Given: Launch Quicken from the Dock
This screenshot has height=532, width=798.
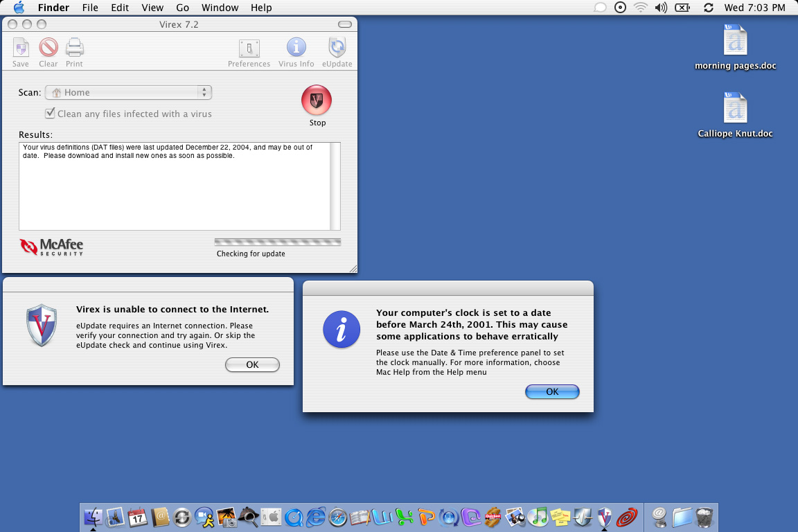Looking at the screenshot, I should tap(493, 517).
